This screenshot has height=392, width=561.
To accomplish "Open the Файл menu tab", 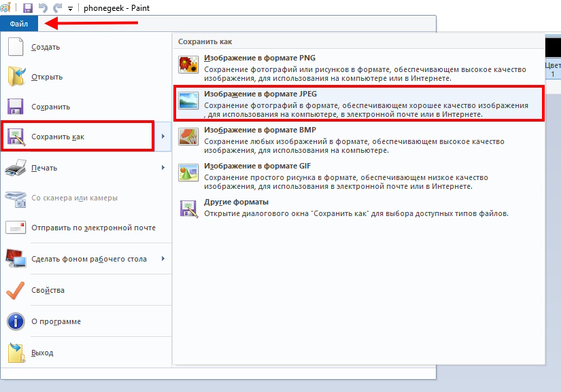I will click(x=18, y=24).
